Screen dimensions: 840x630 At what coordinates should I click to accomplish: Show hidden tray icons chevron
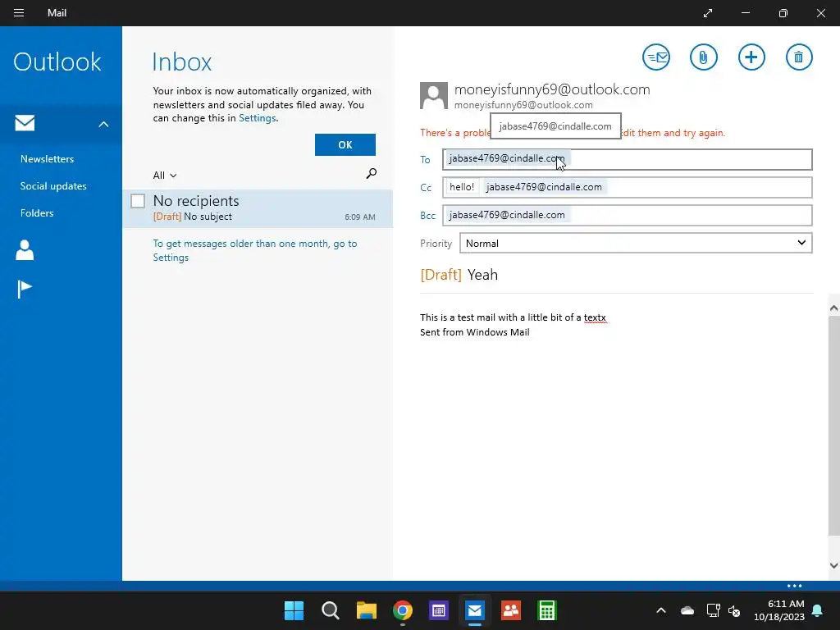click(661, 610)
